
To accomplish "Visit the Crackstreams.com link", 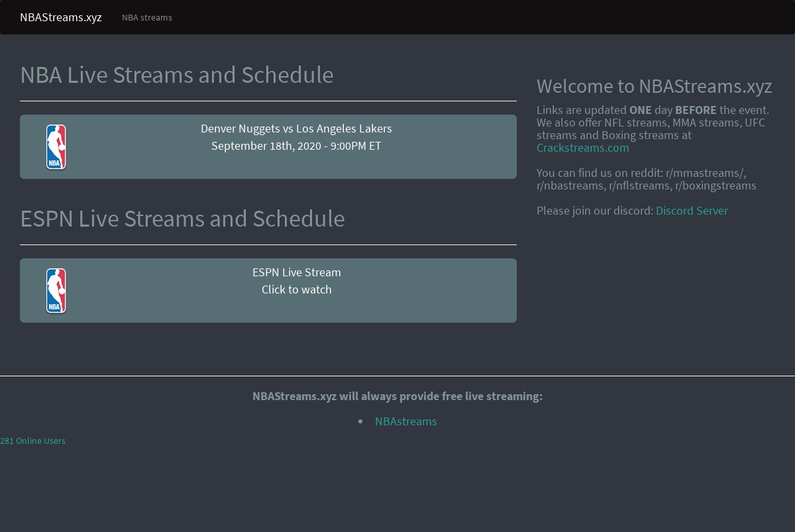I will (583, 148).
